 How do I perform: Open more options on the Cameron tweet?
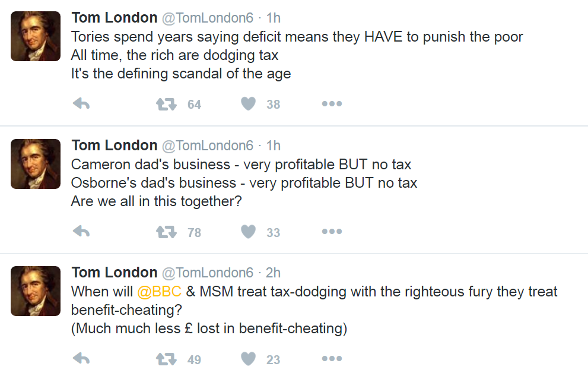click(x=332, y=232)
